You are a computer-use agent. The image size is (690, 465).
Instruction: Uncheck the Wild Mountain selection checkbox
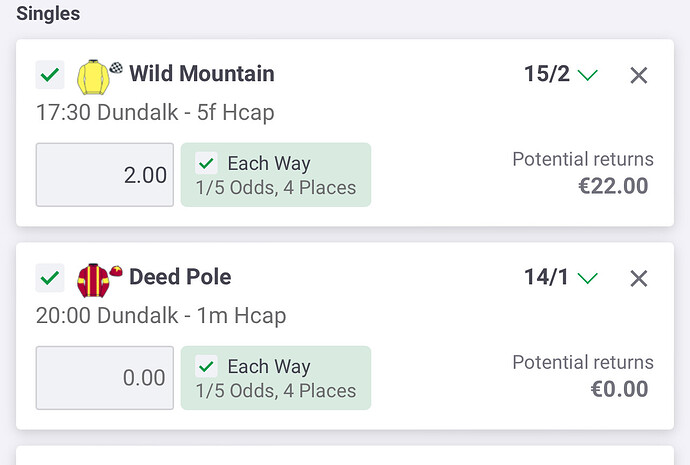pos(50,74)
